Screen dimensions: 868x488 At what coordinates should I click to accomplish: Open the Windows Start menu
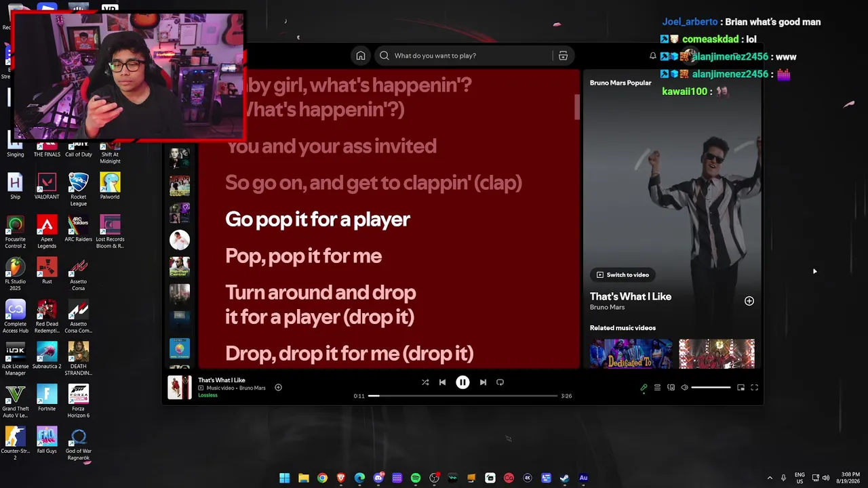click(x=285, y=478)
